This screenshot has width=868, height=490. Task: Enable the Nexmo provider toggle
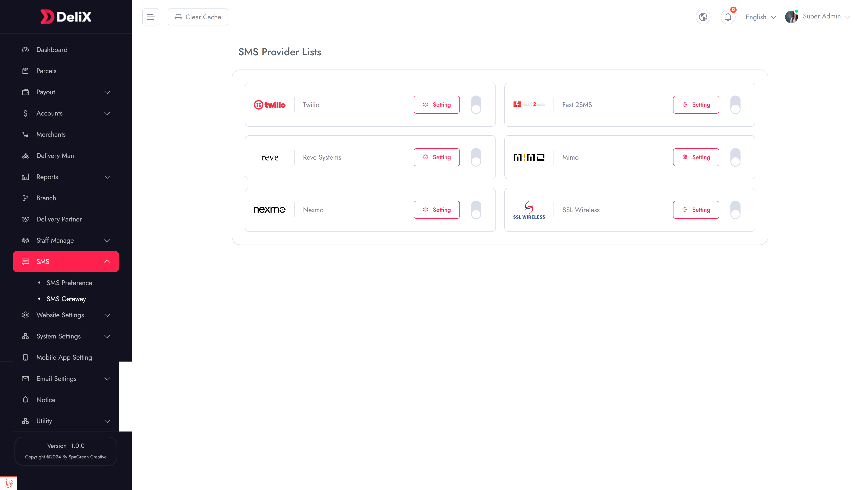[x=476, y=210]
